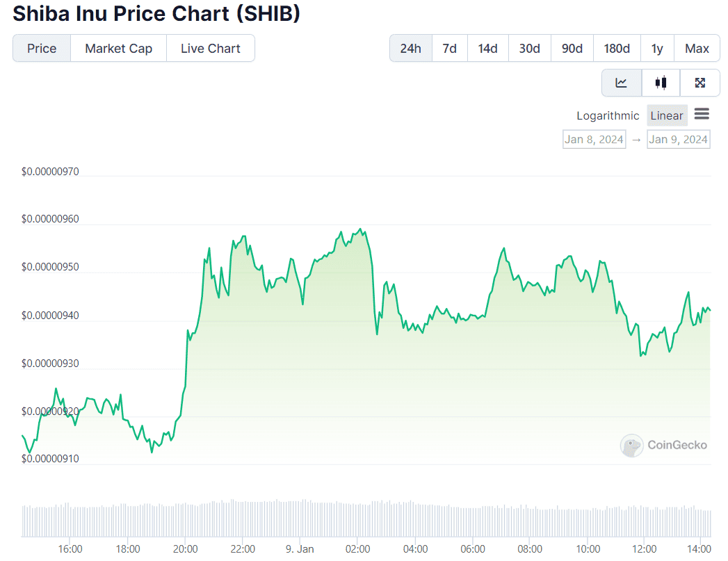Click the 18:00 time axis label

[x=128, y=549]
